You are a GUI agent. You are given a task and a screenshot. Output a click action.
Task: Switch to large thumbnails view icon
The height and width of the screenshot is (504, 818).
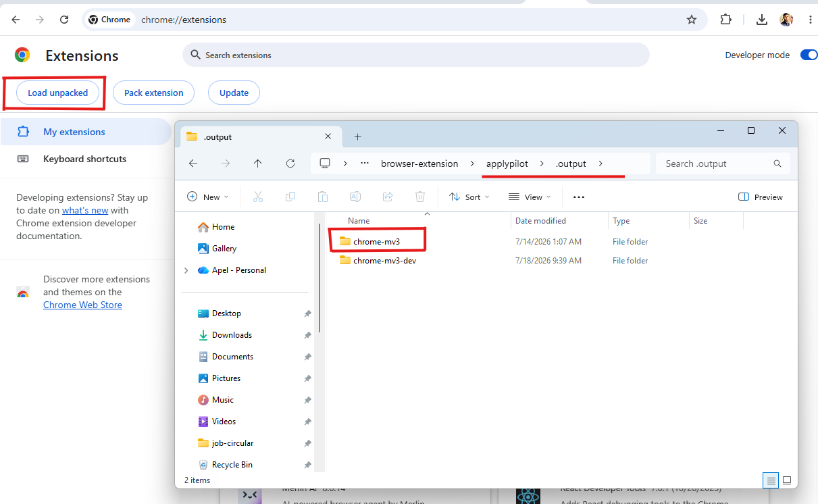click(787, 480)
